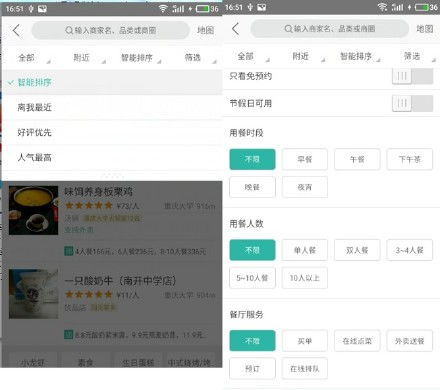Open 一只酸奶牛 cup thumbnail
The width and height of the screenshot is (440, 390).
[x=33, y=294]
